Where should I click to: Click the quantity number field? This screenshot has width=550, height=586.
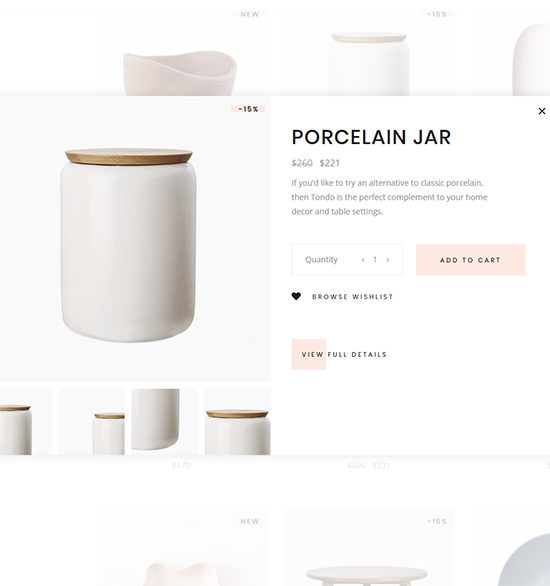point(375,260)
